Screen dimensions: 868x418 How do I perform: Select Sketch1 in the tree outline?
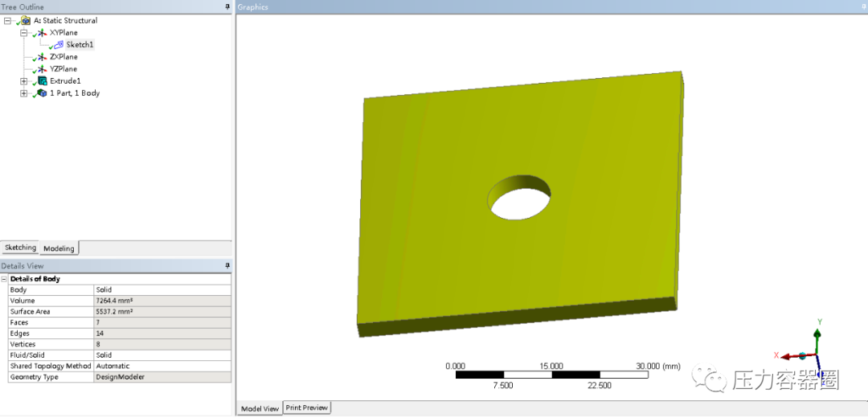tap(80, 45)
